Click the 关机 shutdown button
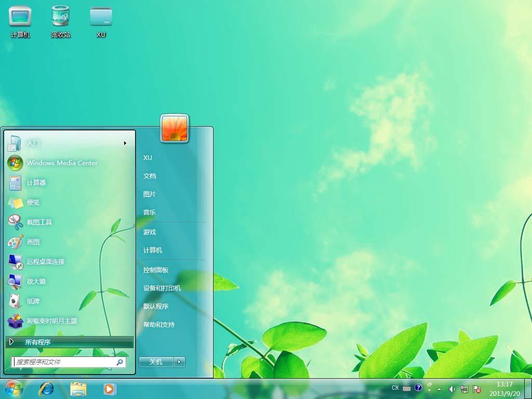This screenshot has height=399, width=532. [156, 362]
